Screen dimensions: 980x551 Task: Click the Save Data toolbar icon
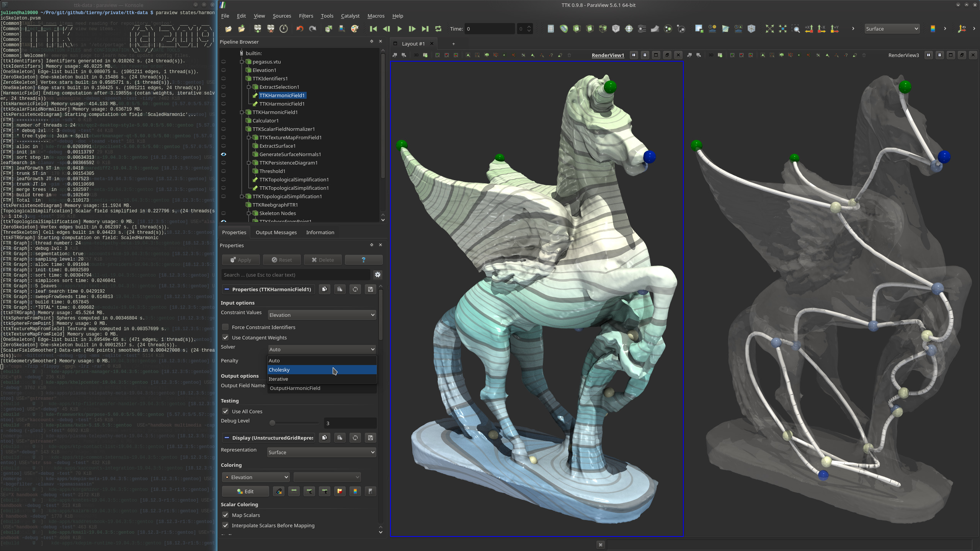242,29
